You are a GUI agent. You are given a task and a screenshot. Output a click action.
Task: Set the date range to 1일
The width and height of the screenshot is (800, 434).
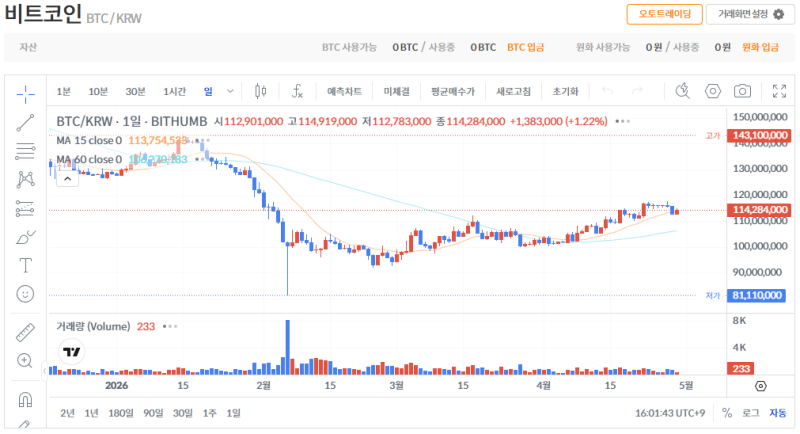coord(233,413)
